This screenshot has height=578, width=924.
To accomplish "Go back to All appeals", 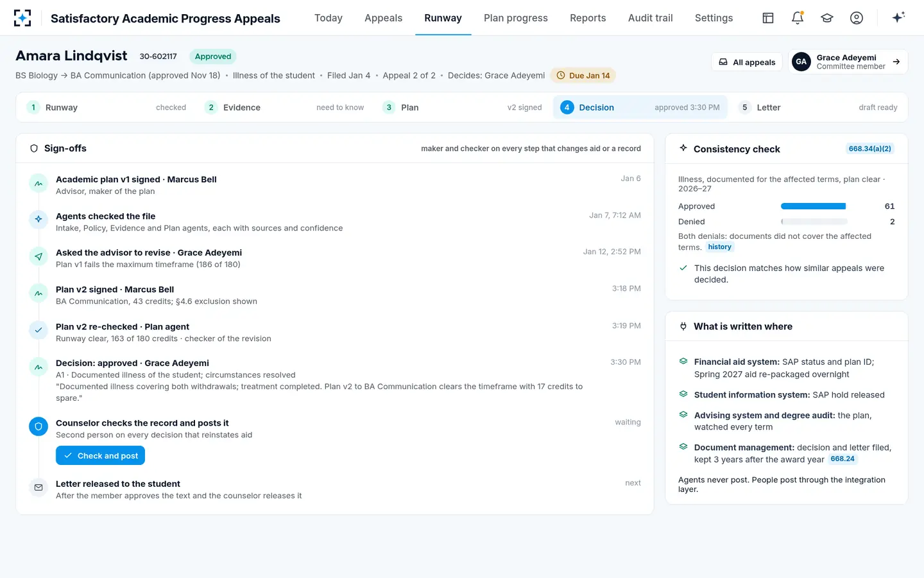I will point(747,62).
